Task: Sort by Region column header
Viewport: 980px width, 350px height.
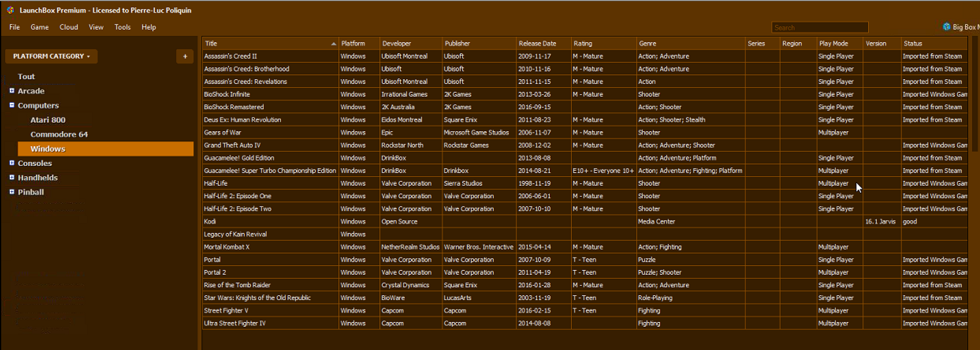Action: [798, 43]
